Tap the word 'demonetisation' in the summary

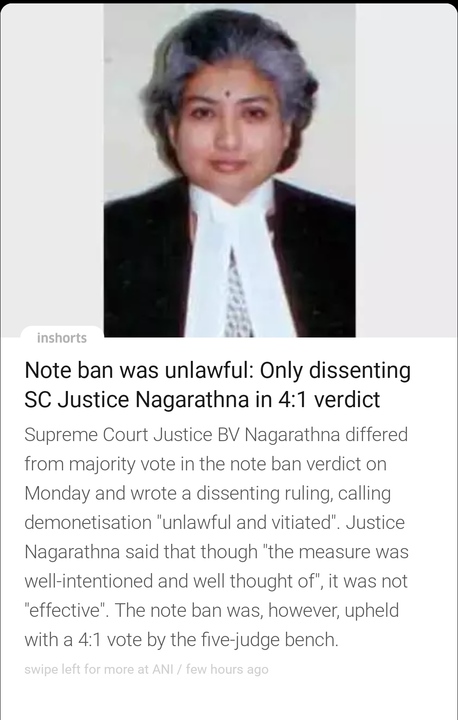[87, 523]
